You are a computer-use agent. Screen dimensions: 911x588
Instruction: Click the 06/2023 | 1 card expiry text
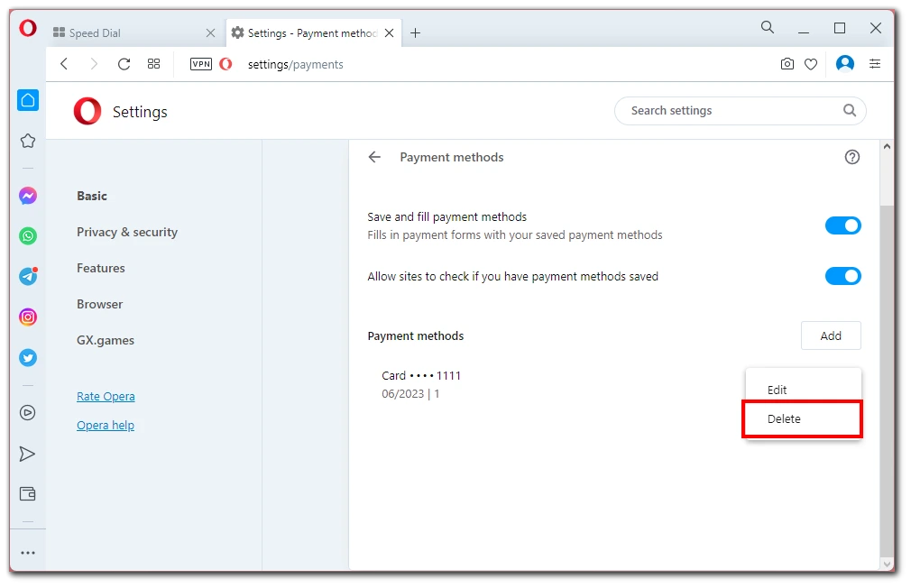[410, 394]
